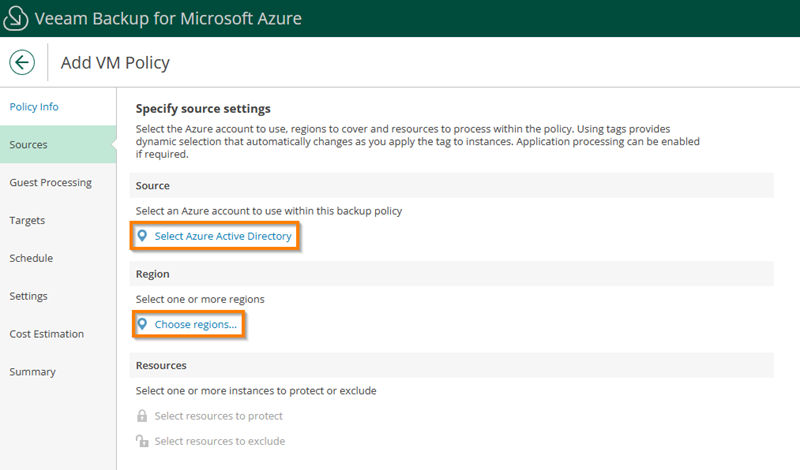Image resolution: width=800 pixels, height=470 pixels.
Task: Open the Cost Estimation step
Action: (x=47, y=334)
